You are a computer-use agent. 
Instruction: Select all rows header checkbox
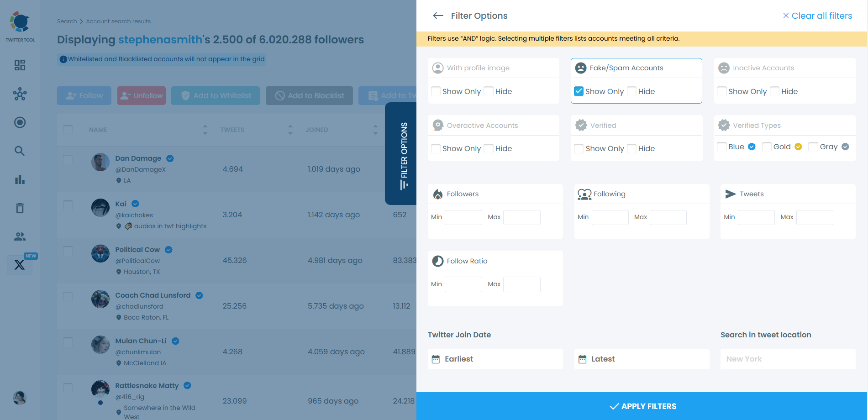pos(68,130)
